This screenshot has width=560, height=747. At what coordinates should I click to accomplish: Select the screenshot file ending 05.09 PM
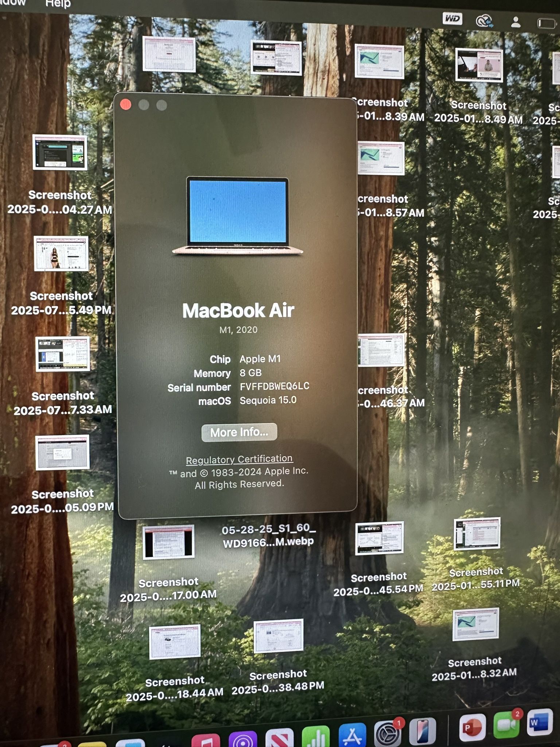(x=62, y=475)
